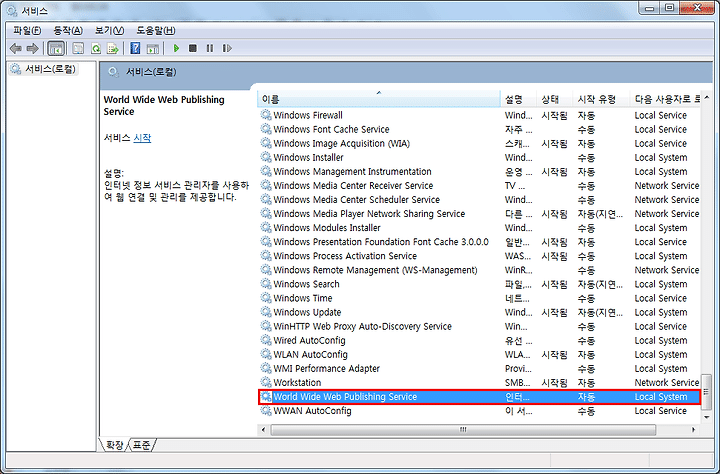Viewport: 720px width, 474px height.
Task: Click the Back arrow in the toolbar
Action: (x=16, y=48)
